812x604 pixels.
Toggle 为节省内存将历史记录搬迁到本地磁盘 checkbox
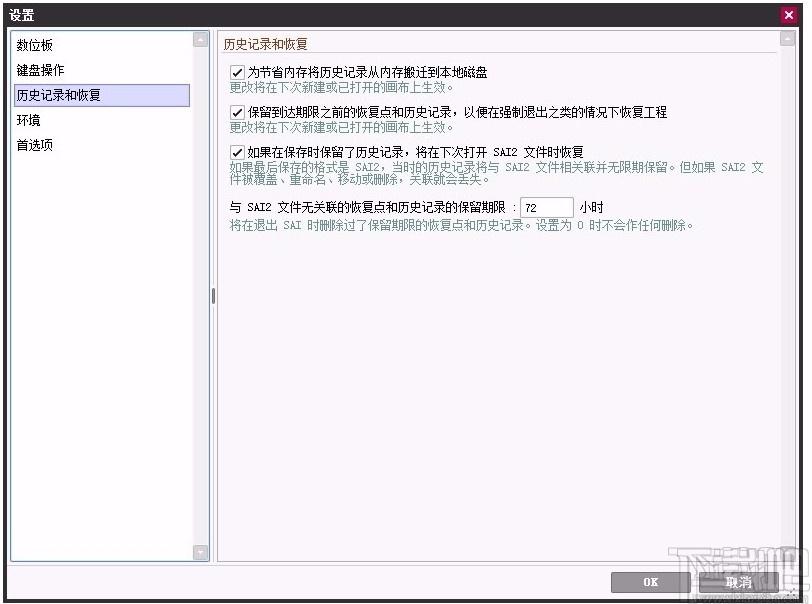click(x=237, y=73)
